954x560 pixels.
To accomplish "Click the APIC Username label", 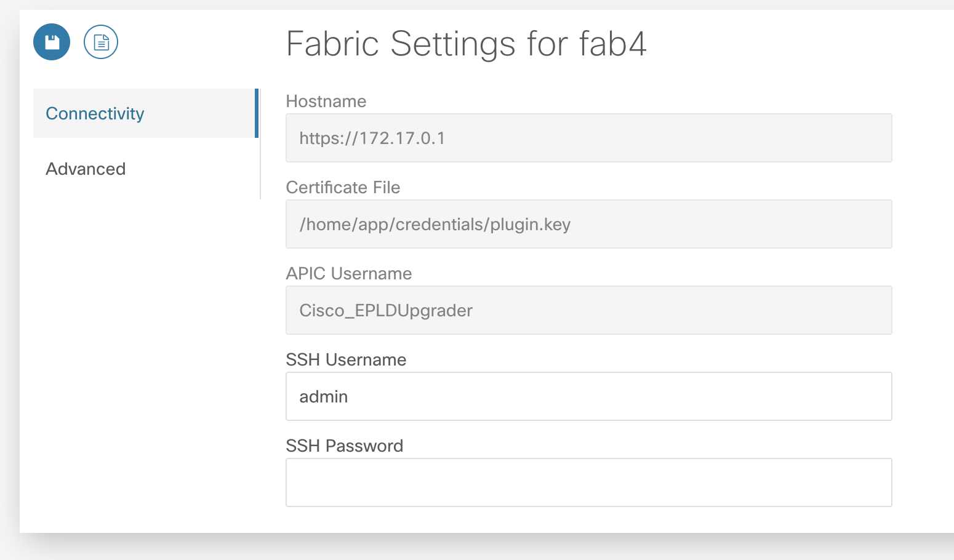I will pos(349,273).
